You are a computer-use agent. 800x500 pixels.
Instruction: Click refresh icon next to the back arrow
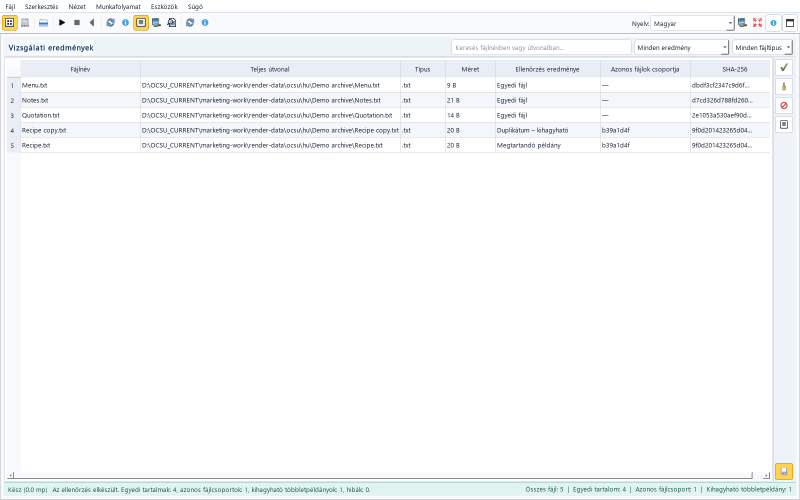(x=110, y=22)
